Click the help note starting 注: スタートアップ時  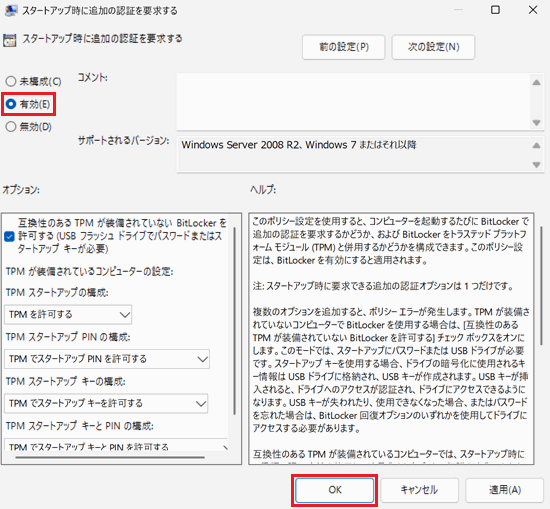pyautogui.click(x=383, y=286)
